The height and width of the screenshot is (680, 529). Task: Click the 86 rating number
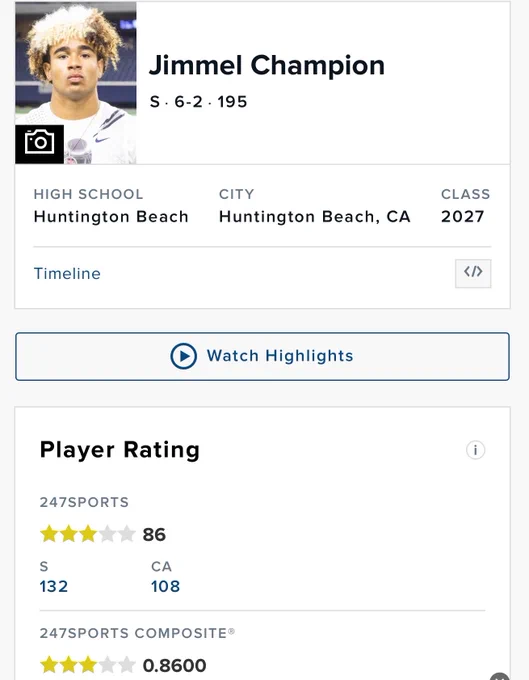click(x=154, y=534)
